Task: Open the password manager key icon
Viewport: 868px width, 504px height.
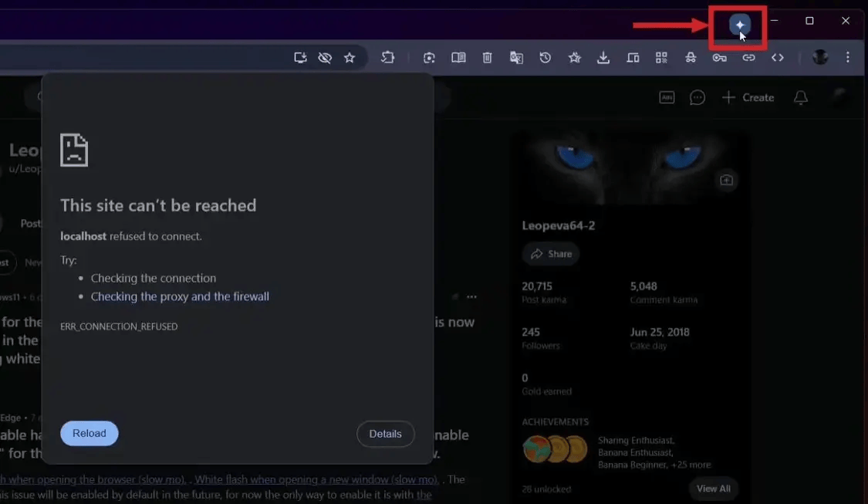Action: [x=719, y=58]
